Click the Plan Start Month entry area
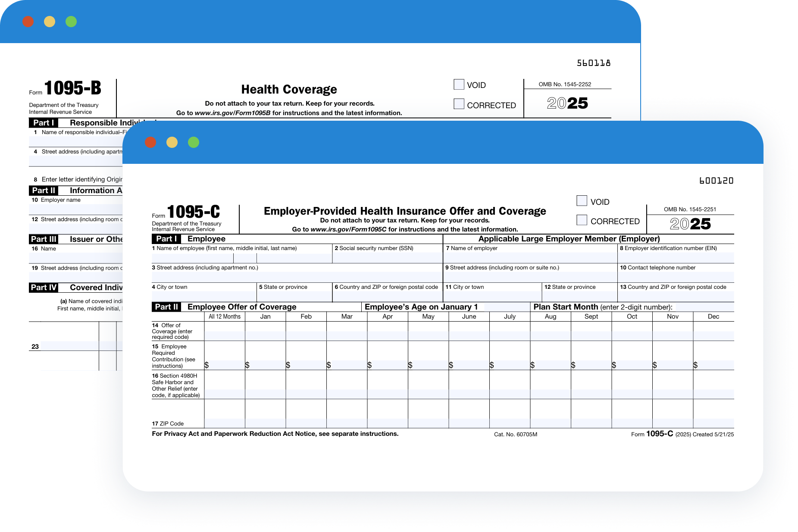 coord(704,307)
